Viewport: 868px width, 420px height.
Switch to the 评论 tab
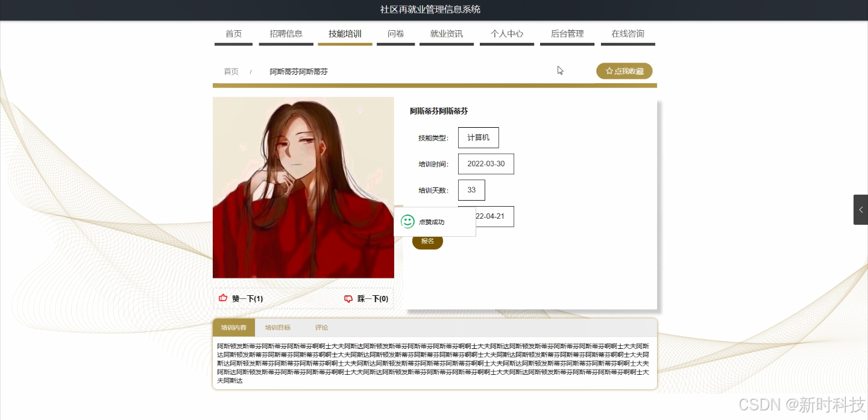[322, 328]
